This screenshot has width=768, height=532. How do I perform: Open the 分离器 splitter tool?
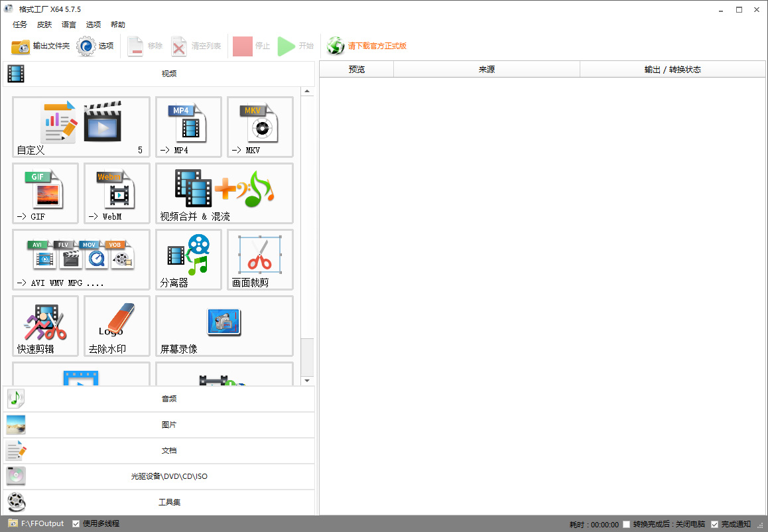point(188,259)
